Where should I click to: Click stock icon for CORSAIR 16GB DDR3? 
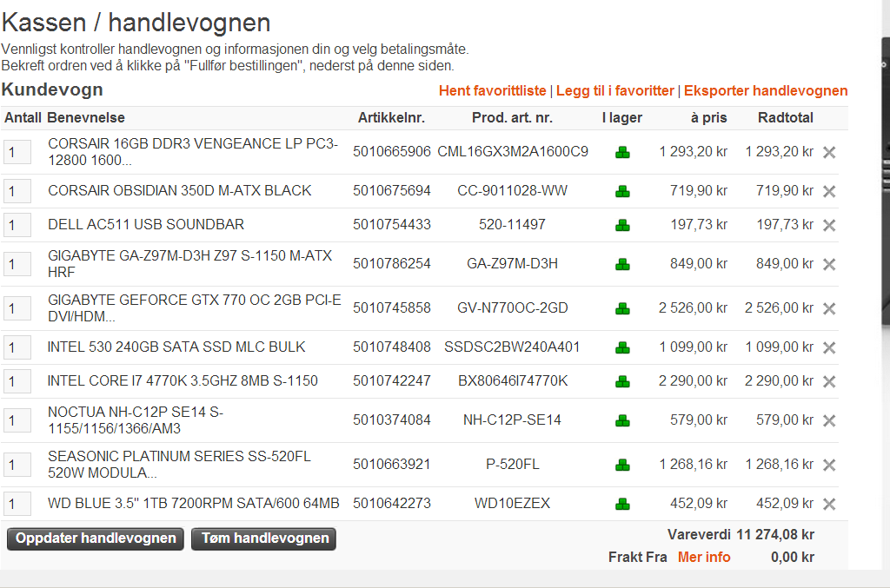(x=622, y=153)
